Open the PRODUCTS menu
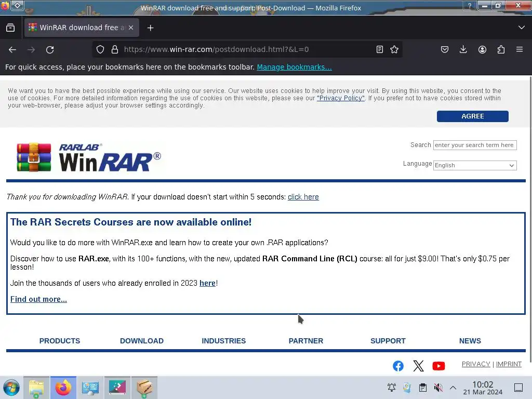This screenshot has height=399, width=532. pos(60,341)
